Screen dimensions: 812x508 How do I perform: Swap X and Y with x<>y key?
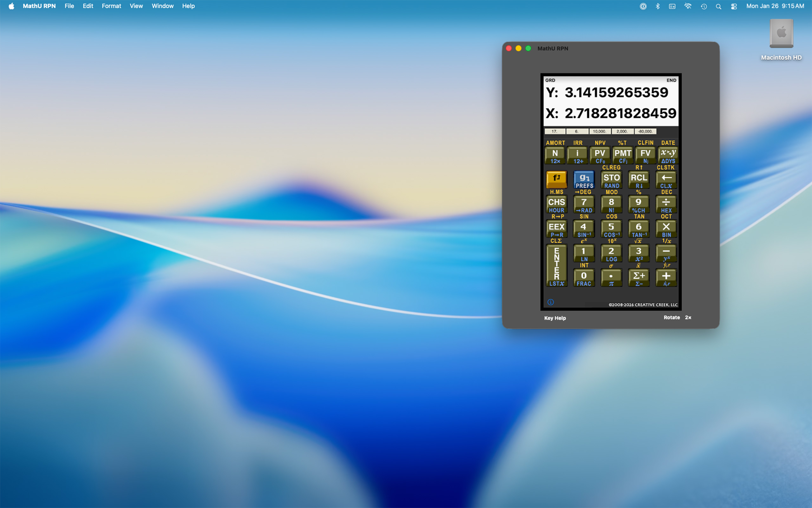click(x=668, y=155)
